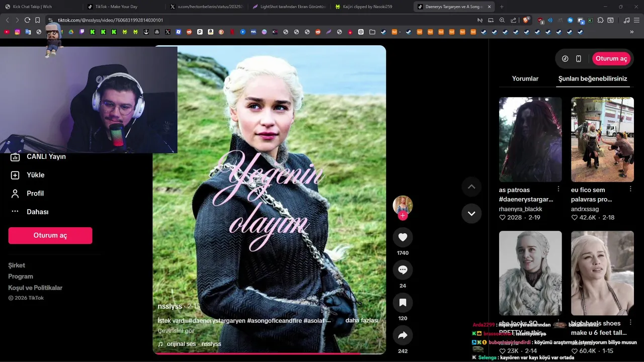The height and width of the screenshot is (362, 644).
Task: Open a new browser tab with plus
Action: (x=502, y=7)
